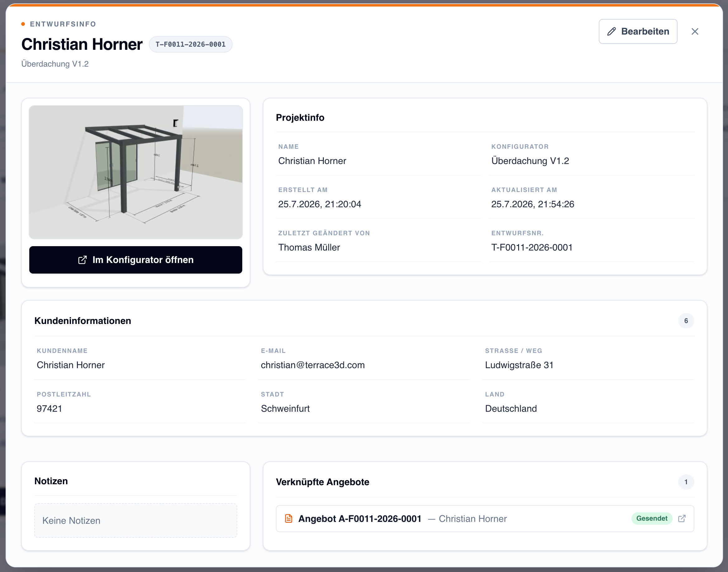Screen dimensions: 728x572
Task: Click the ENTWURFSINFO header label
Action: click(63, 24)
